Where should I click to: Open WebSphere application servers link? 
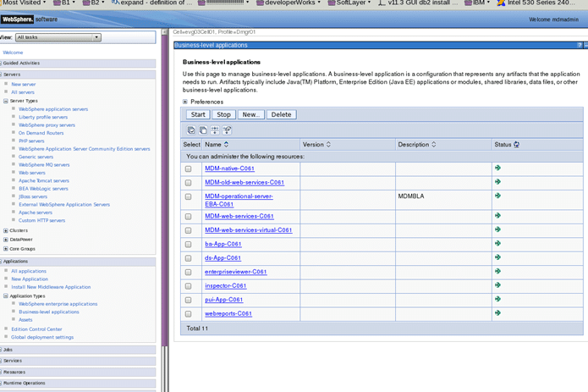pos(53,109)
